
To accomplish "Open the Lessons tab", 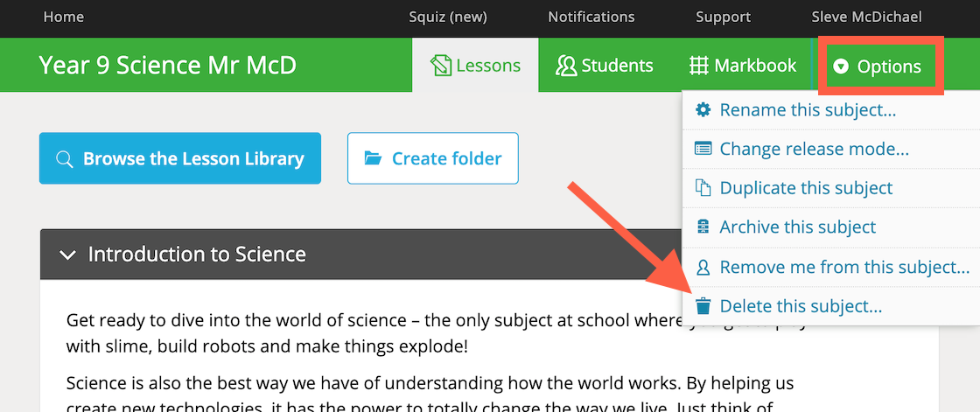I will pyautogui.click(x=475, y=65).
